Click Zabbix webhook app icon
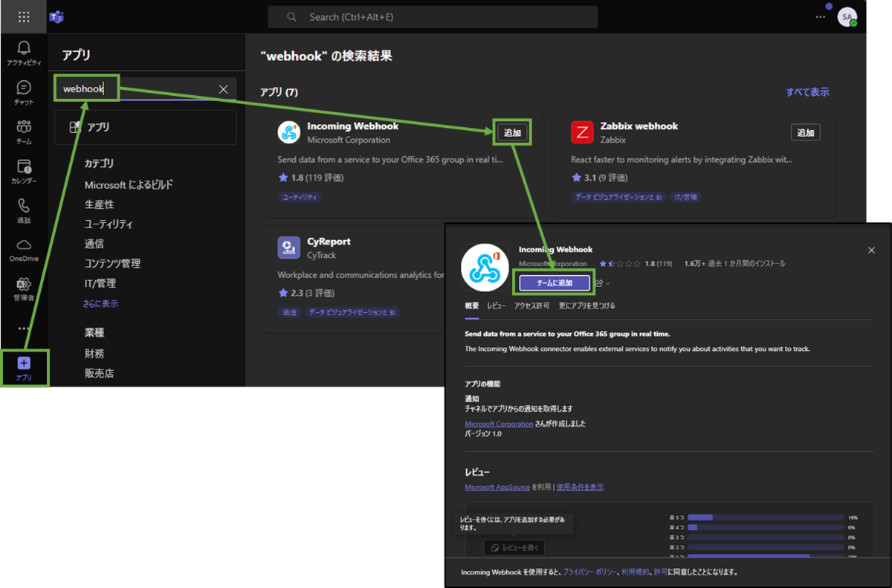The width and height of the screenshot is (892, 588). (582, 132)
